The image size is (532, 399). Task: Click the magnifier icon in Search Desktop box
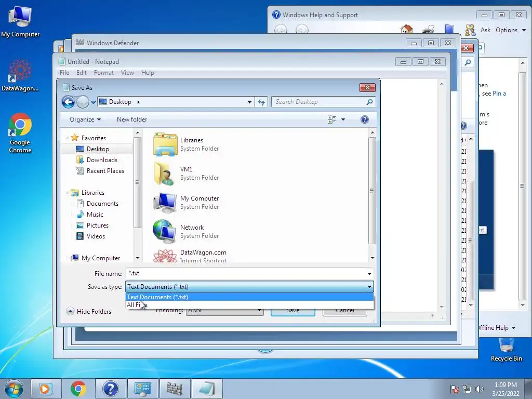pos(369,102)
